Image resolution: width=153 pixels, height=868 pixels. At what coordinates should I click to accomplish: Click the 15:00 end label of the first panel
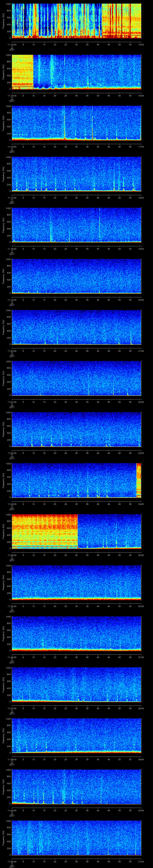click(141, 44)
